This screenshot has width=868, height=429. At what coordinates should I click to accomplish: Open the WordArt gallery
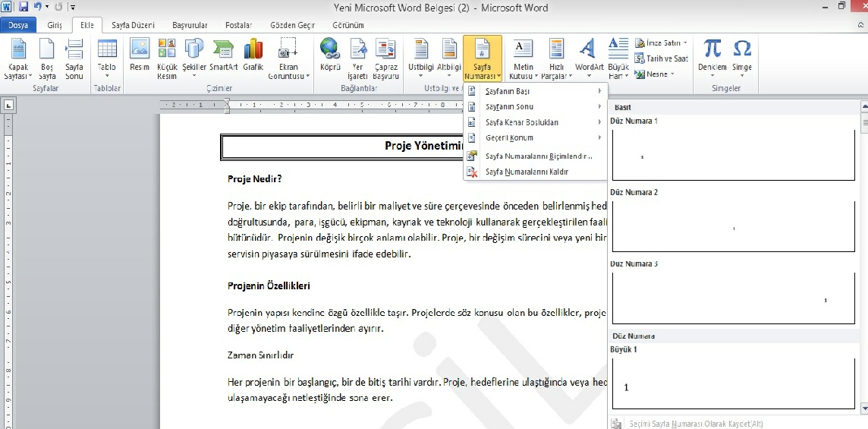tap(589, 59)
